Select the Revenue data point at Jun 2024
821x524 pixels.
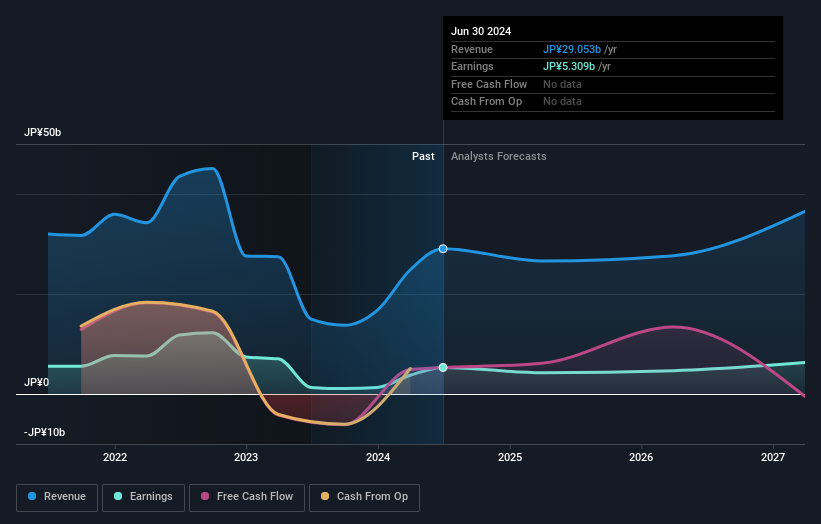coord(443,249)
